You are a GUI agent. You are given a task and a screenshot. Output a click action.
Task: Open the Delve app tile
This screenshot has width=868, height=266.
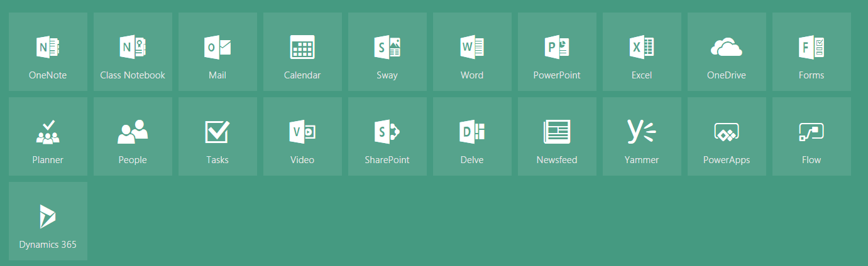click(x=472, y=136)
